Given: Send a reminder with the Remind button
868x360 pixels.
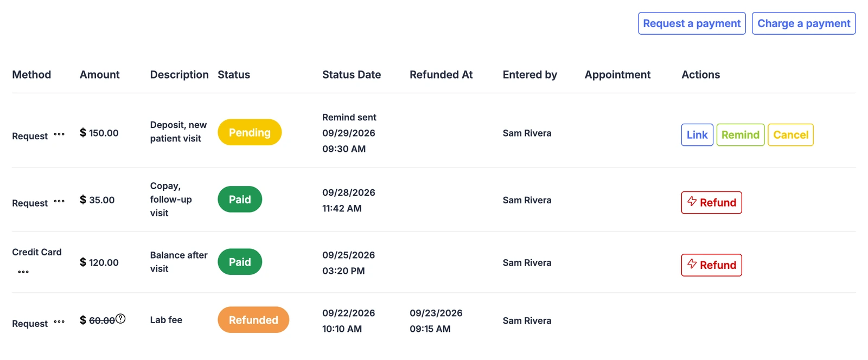Looking at the screenshot, I should (x=740, y=135).
